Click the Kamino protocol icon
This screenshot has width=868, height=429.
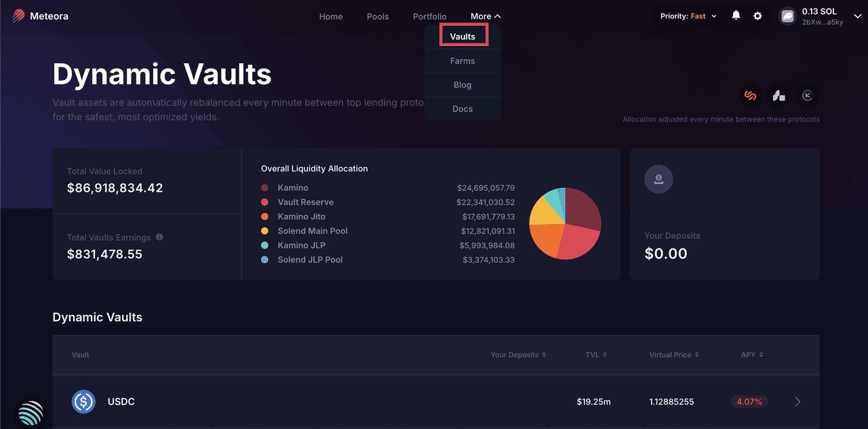[807, 96]
